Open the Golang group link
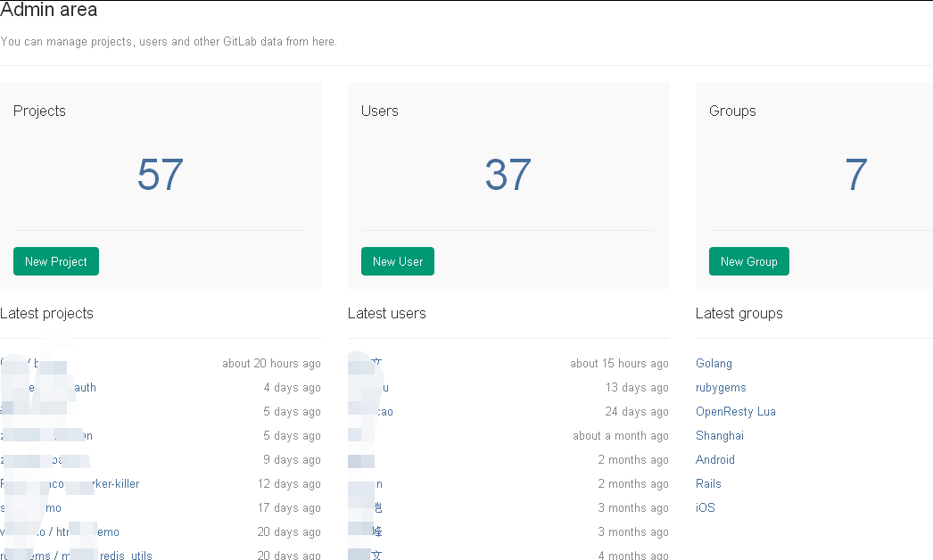 (x=714, y=363)
